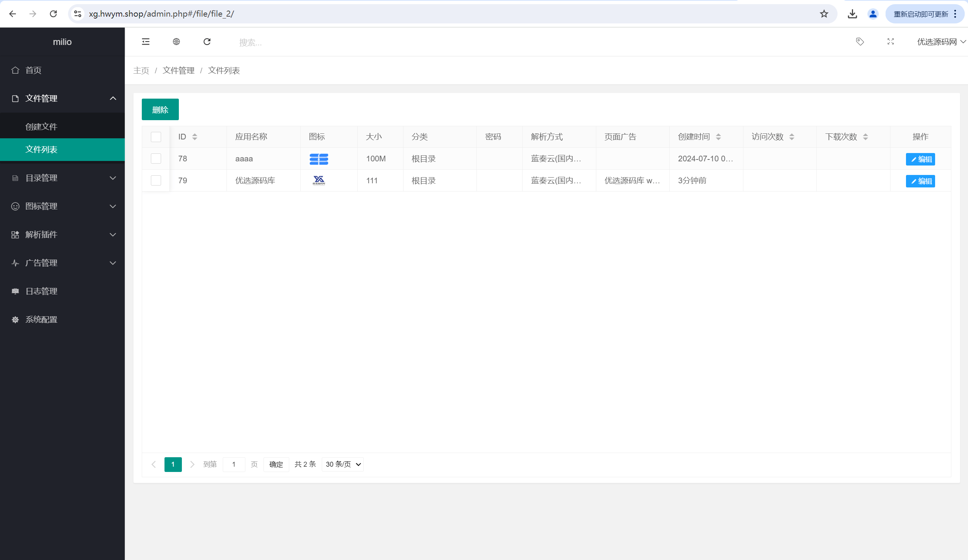968x560 pixels.
Task: Sort by 创建时间 column arrows
Action: click(x=718, y=137)
